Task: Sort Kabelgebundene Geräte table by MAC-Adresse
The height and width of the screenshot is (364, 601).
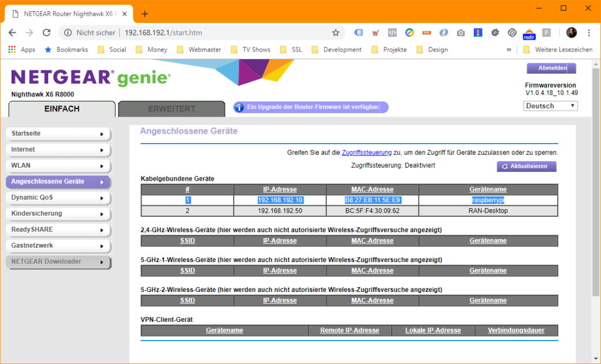Action: click(x=373, y=189)
